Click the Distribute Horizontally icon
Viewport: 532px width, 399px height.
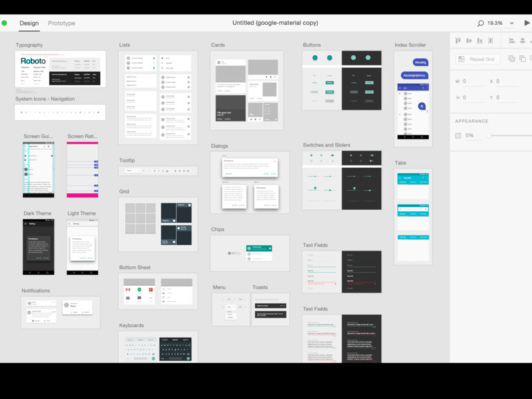tap(491, 41)
